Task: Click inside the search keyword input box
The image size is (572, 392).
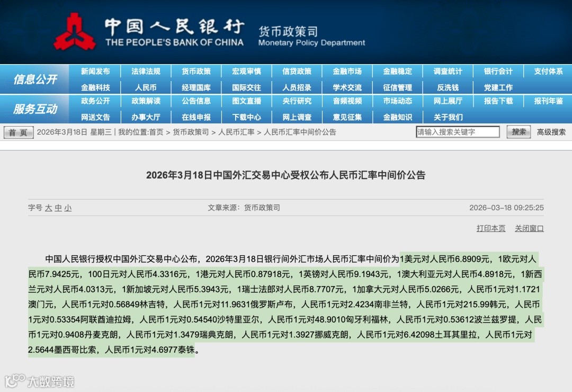Action: [x=457, y=132]
